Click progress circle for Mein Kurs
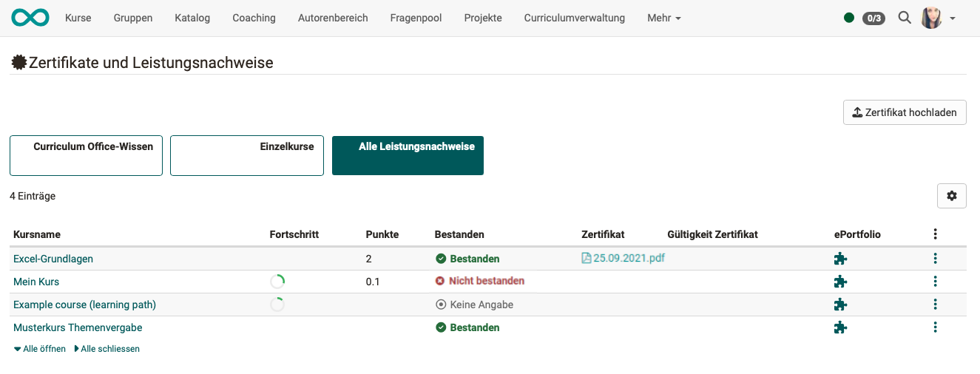Screen dimensions: 980x374 (x=277, y=282)
